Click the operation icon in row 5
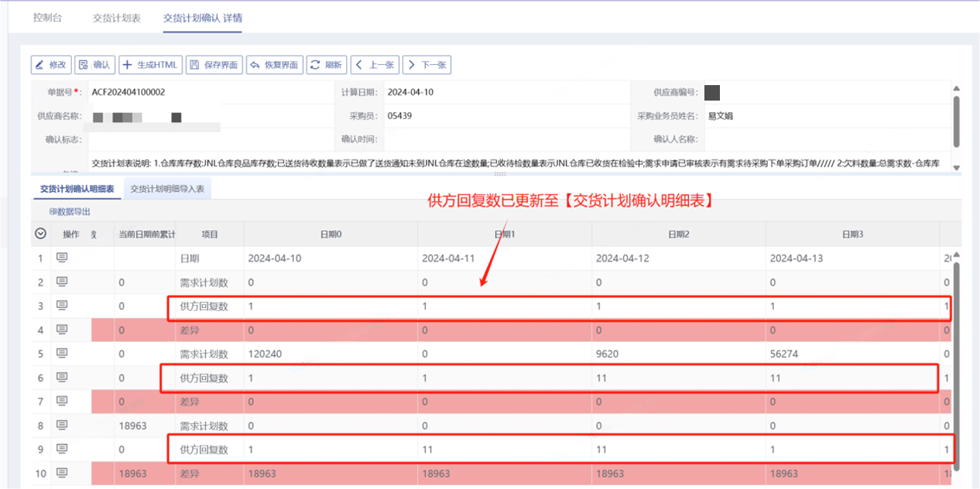The height and width of the screenshot is (489, 980). tap(62, 354)
